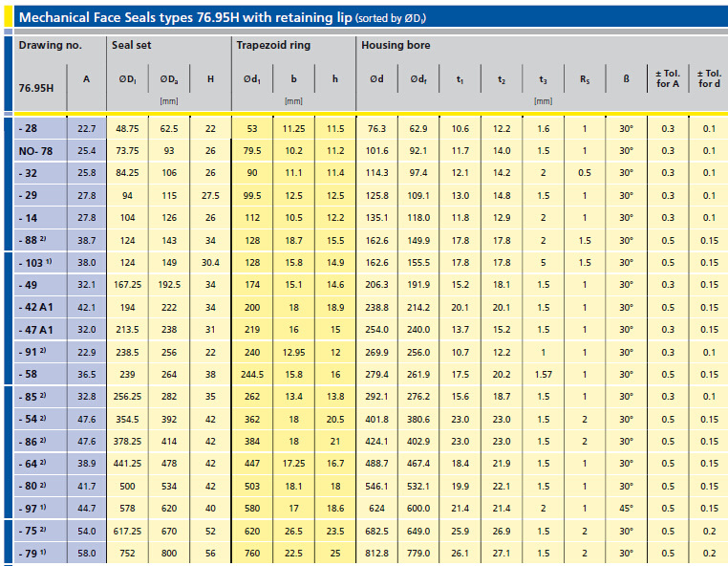Select the 'Housing bore' group header
This screenshot has height=566, width=728.
tap(396, 45)
